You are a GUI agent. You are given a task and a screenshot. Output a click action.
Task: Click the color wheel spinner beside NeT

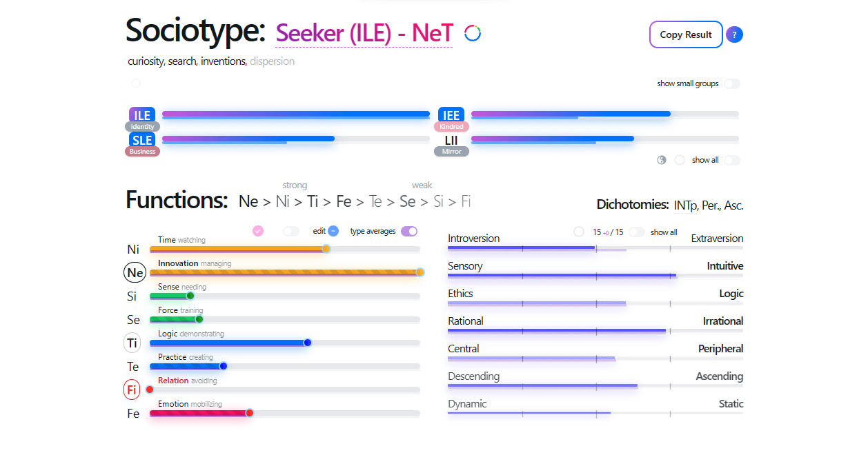472,32
